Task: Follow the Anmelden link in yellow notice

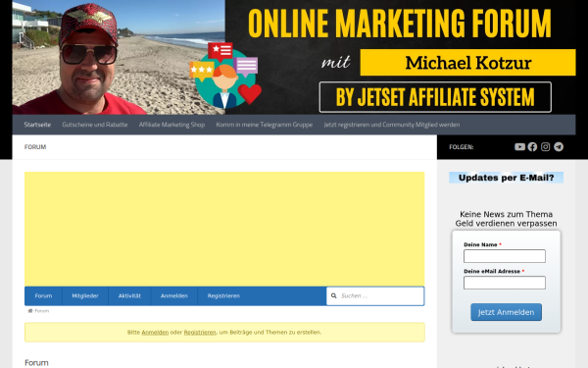Action: click(155, 333)
